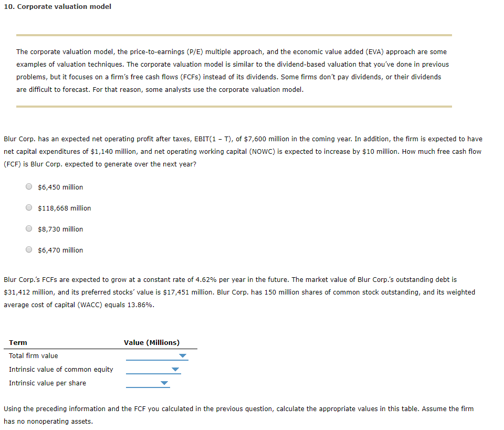Viewport: 504px width, 430px height.
Task: Click the 'Intrinsic value per share' label
Action: pyautogui.click(x=48, y=383)
